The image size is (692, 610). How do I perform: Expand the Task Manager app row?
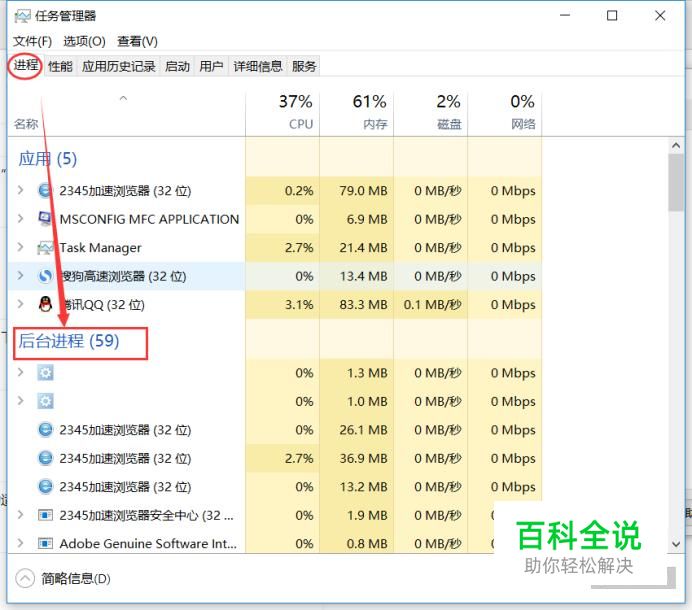pyautogui.click(x=20, y=247)
